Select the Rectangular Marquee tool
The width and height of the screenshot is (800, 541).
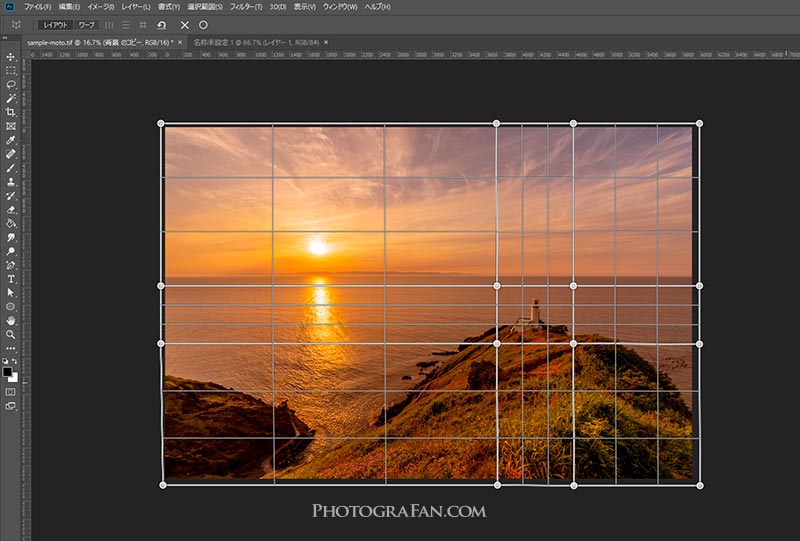(10, 70)
